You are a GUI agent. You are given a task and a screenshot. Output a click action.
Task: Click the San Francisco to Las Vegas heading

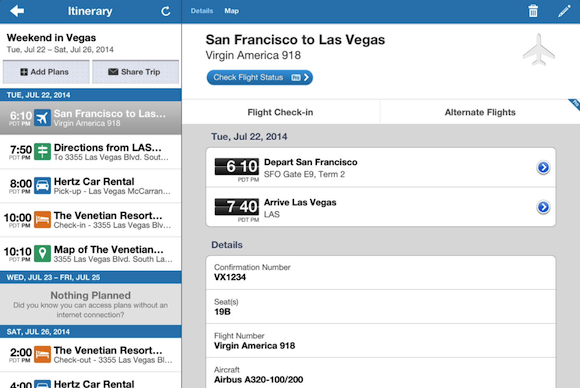pyautogui.click(x=295, y=40)
